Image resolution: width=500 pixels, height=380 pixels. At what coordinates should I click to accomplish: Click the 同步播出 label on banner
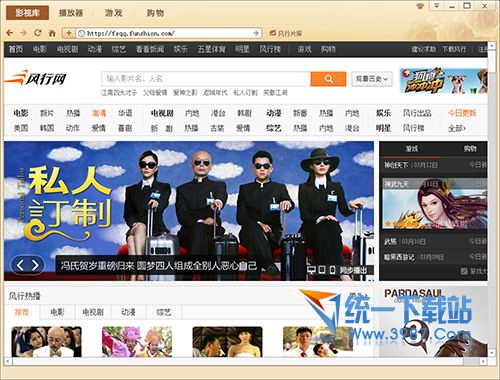click(x=353, y=270)
